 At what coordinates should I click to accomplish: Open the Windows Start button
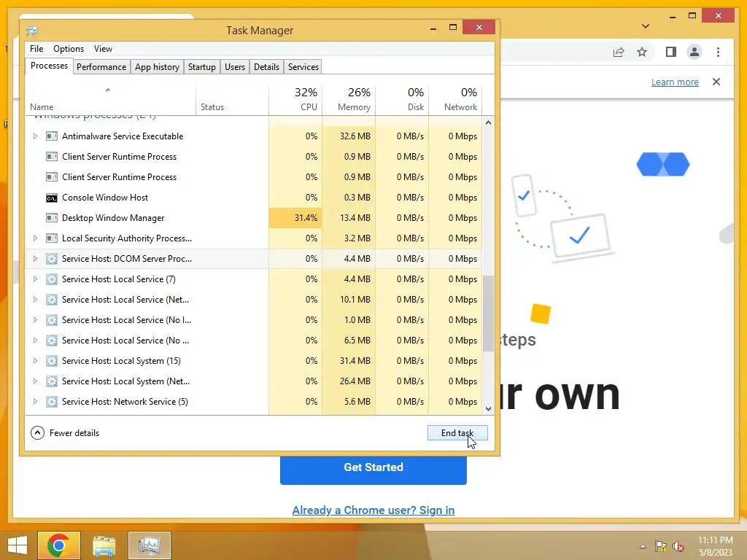pyautogui.click(x=18, y=545)
